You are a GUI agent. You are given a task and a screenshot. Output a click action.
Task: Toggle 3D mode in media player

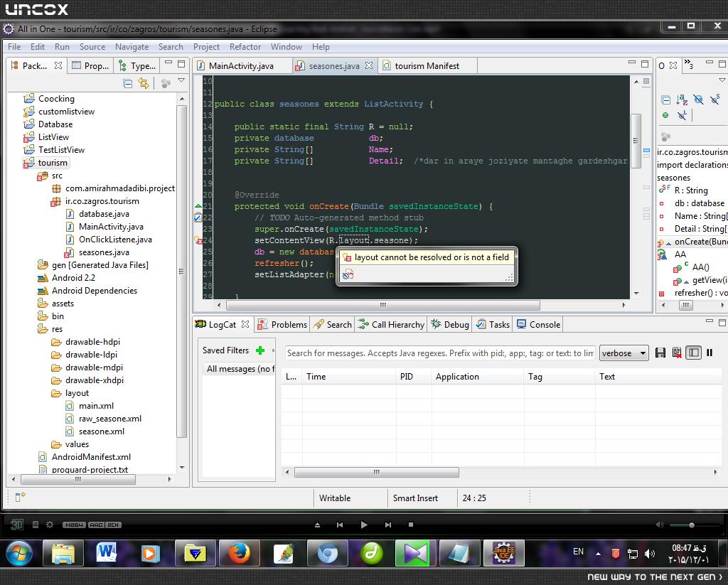17,525
